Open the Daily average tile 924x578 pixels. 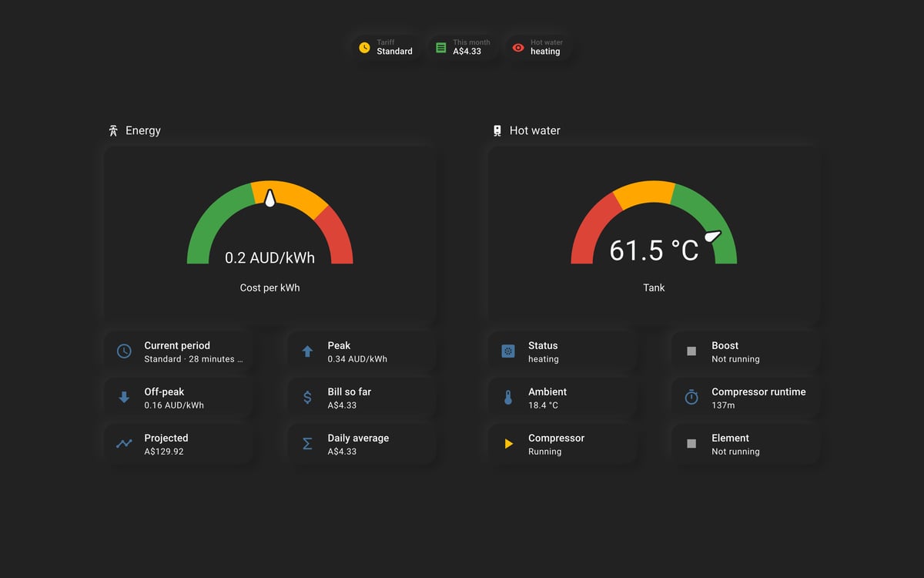362,444
